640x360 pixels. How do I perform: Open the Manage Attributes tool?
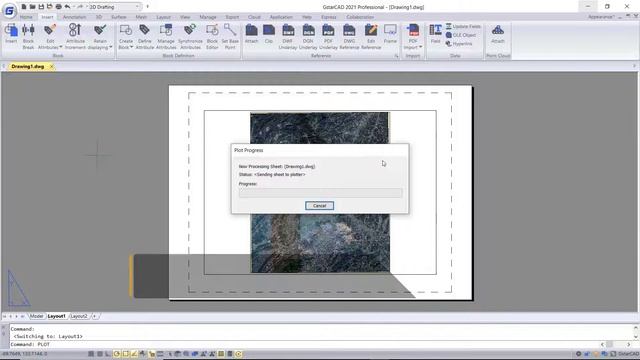click(166, 36)
